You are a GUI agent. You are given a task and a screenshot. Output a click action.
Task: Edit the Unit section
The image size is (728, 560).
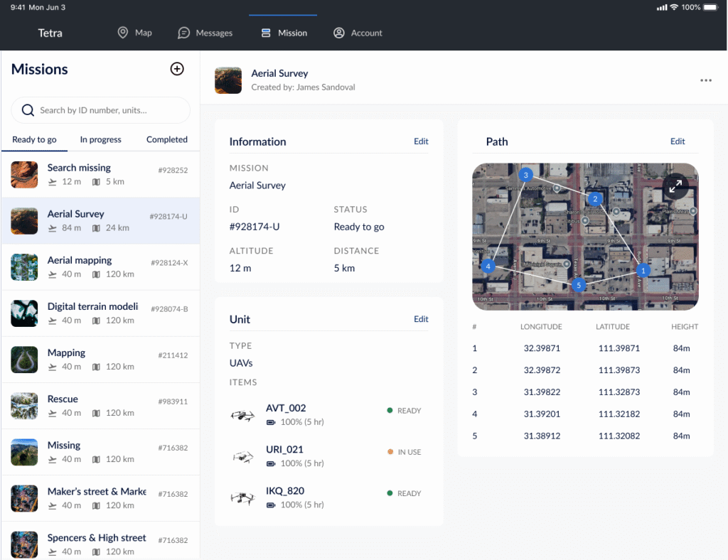(421, 319)
